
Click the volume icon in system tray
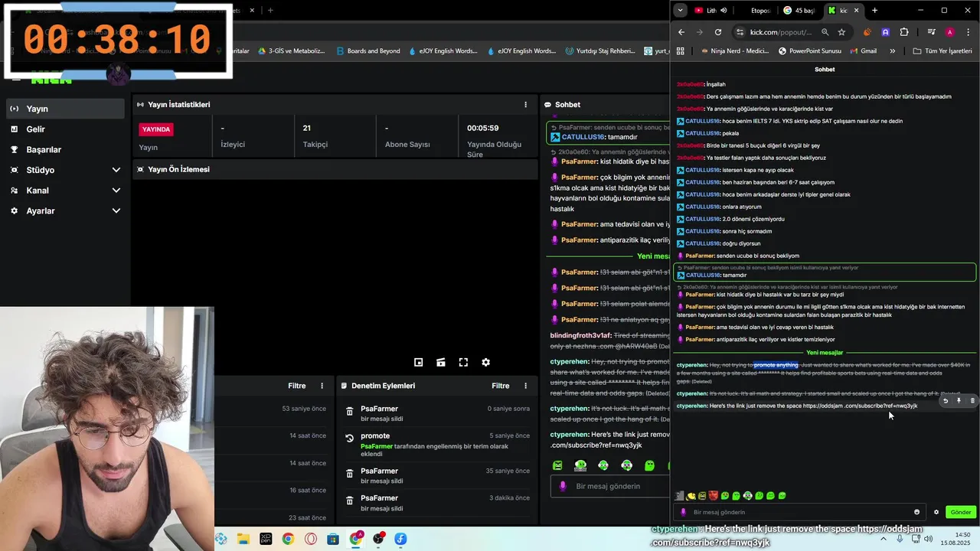(929, 539)
